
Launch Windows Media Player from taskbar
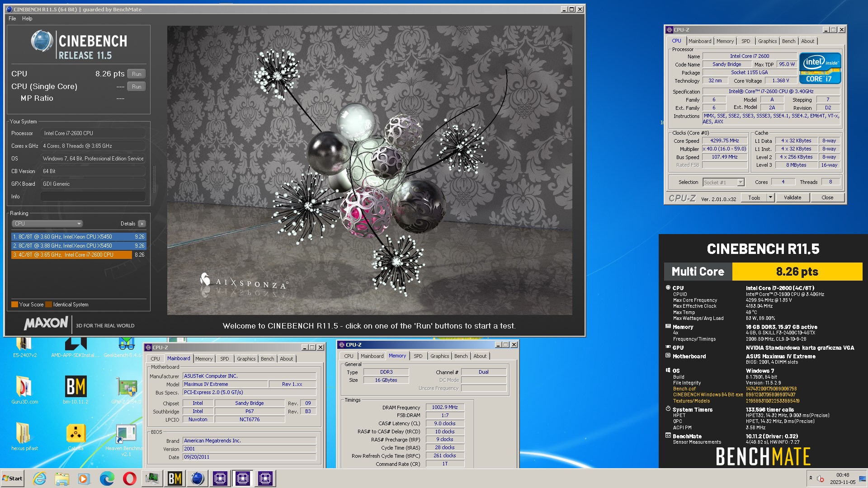(x=84, y=479)
